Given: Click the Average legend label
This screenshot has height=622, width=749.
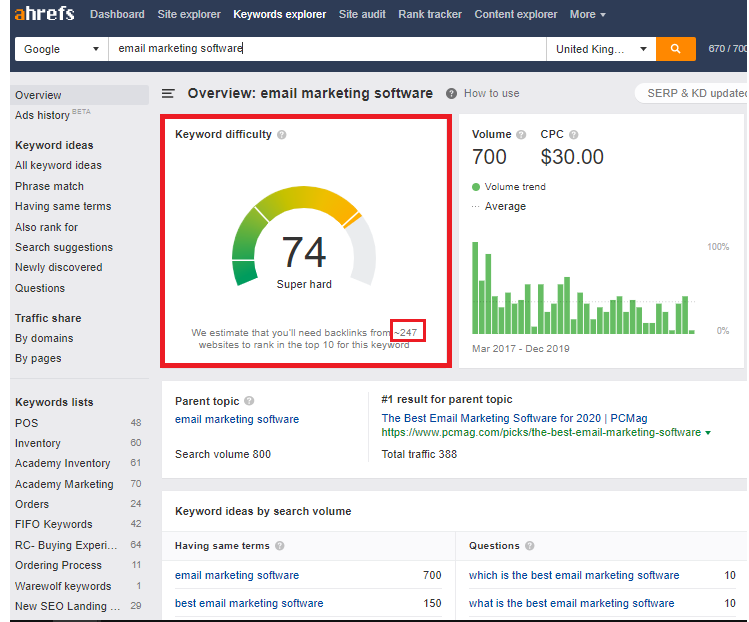Looking at the screenshot, I should pyautogui.click(x=505, y=206).
